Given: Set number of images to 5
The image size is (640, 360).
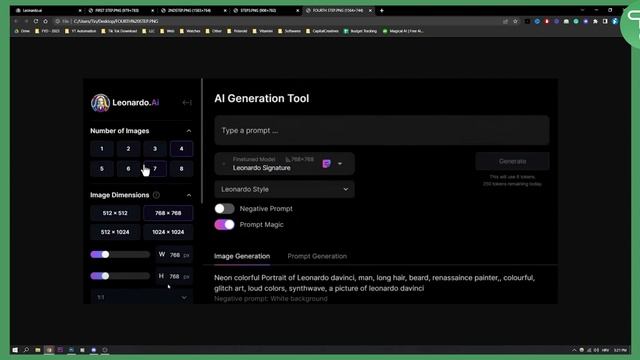Looking at the screenshot, I should 102,169.
